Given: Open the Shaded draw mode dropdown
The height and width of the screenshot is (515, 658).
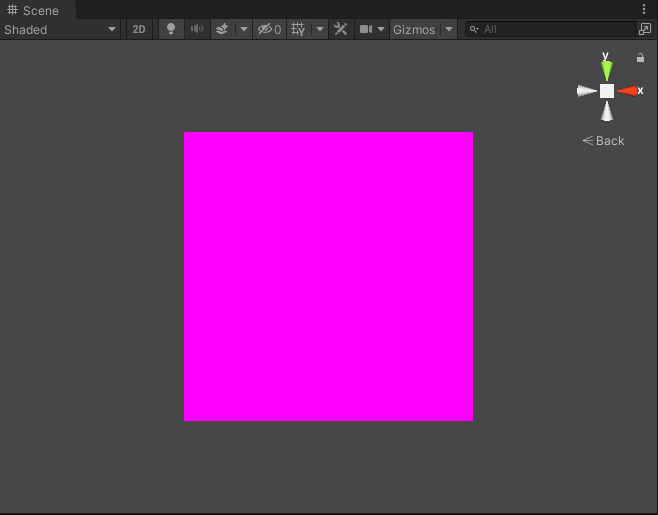Looking at the screenshot, I should pos(60,29).
